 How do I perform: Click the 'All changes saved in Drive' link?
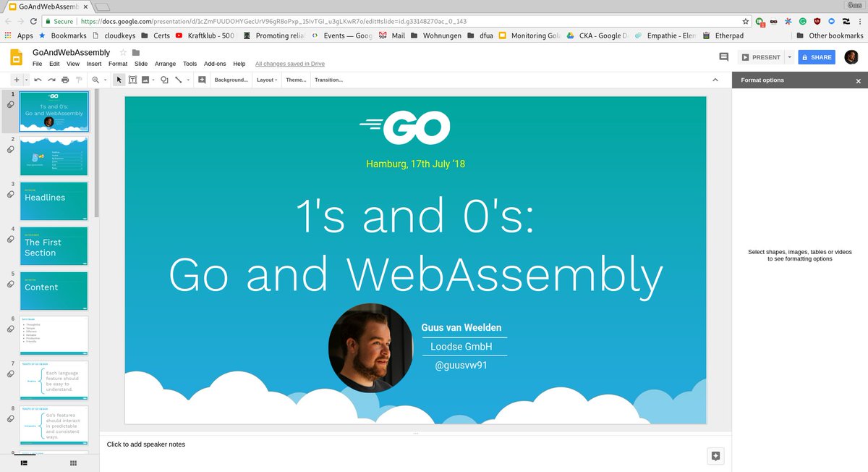tap(290, 64)
